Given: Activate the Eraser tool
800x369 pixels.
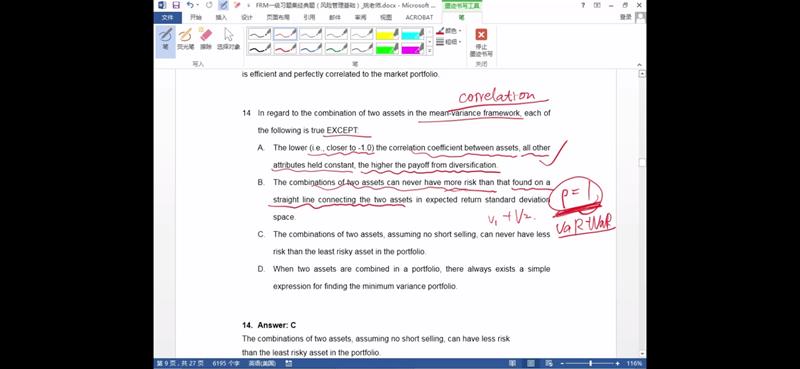Looking at the screenshot, I should (x=206, y=39).
